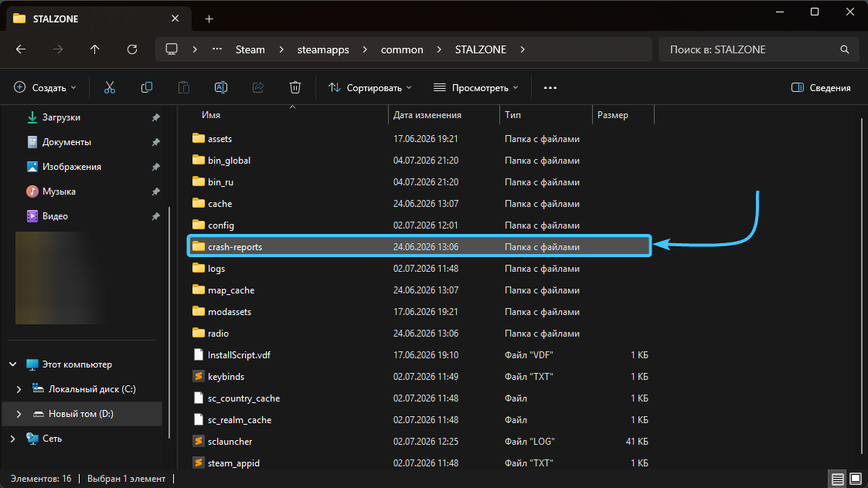This screenshot has width=868, height=488.
Task: Open the Просмотреть dropdown
Action: pos(476,87)
